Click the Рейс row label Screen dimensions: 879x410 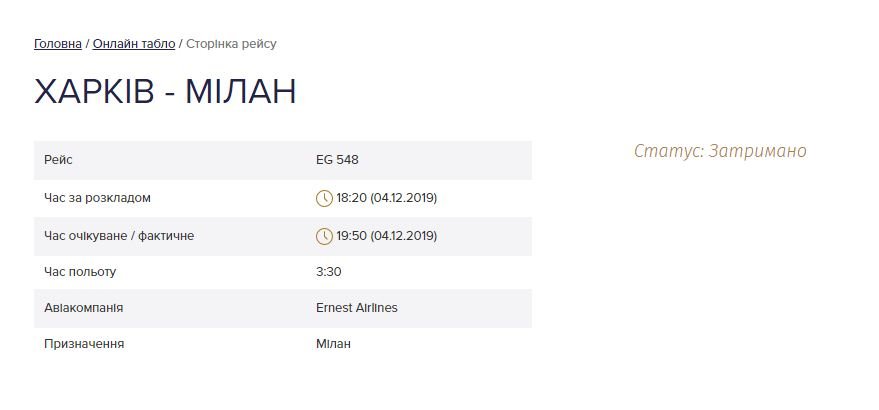[59, 160]
